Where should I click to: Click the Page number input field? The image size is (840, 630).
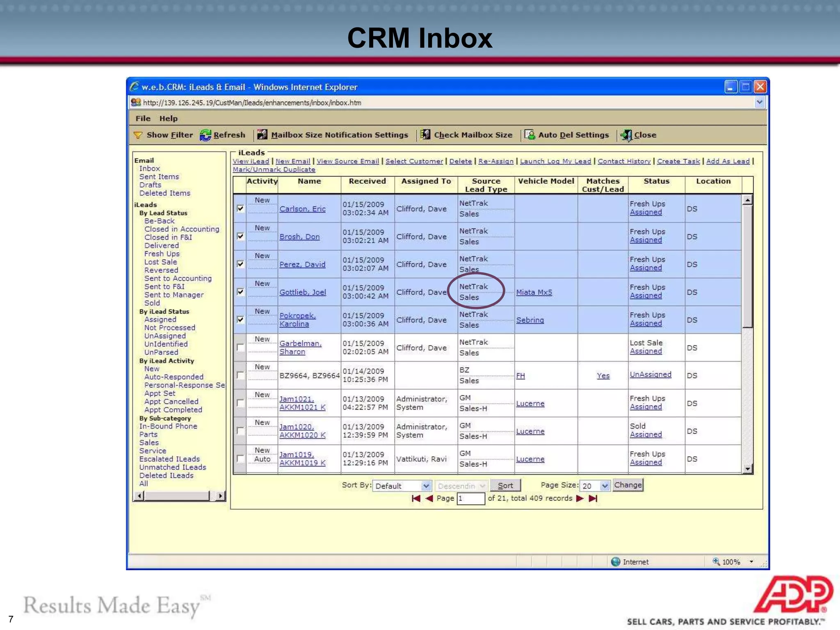tap(471, 498)
